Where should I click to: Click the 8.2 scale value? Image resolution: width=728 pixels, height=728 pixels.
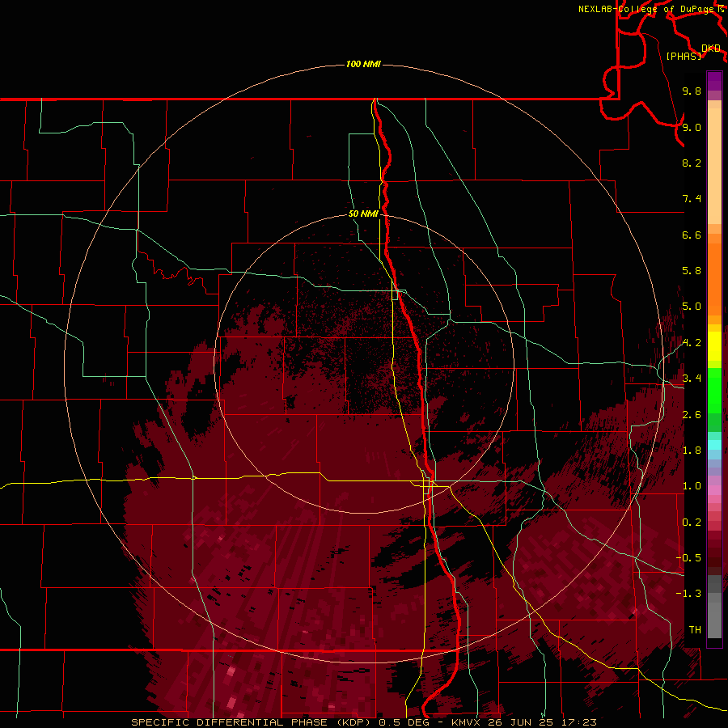692,163
